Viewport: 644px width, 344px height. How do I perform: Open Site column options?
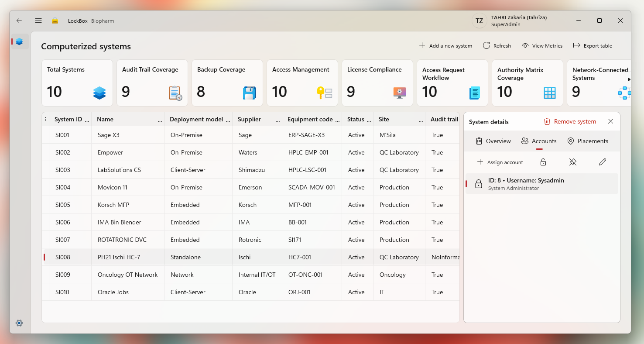(421, 120)
